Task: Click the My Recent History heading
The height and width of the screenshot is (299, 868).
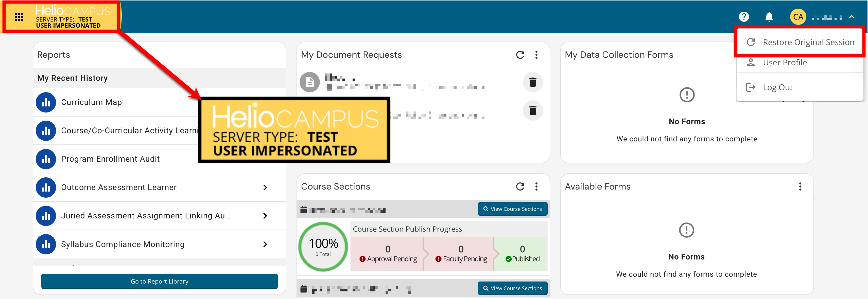Action: (73, 78)
